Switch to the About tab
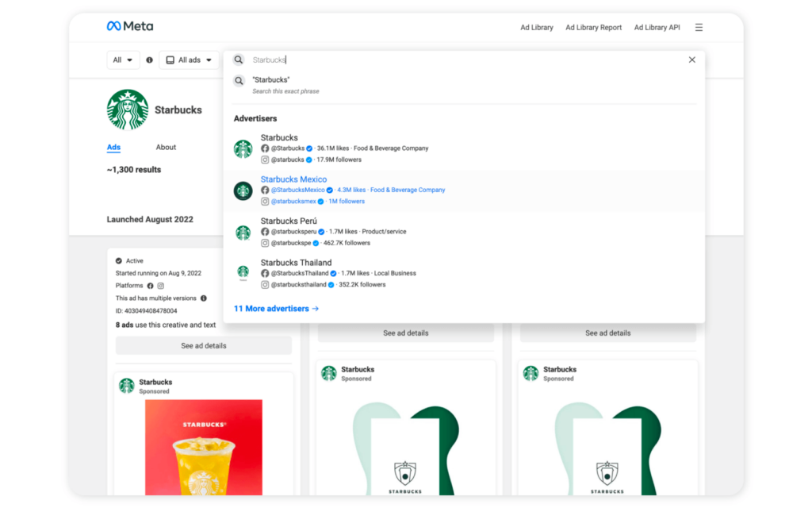The height and width of the screenshot is (508, 812). pyautogui.click(x=166, y=147)
